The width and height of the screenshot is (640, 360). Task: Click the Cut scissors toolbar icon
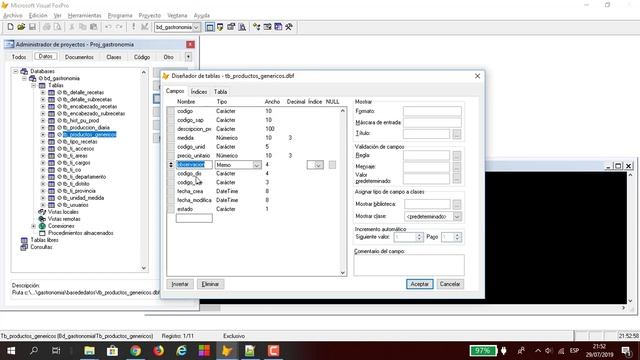pyautogui.click(x=72, y=27)
